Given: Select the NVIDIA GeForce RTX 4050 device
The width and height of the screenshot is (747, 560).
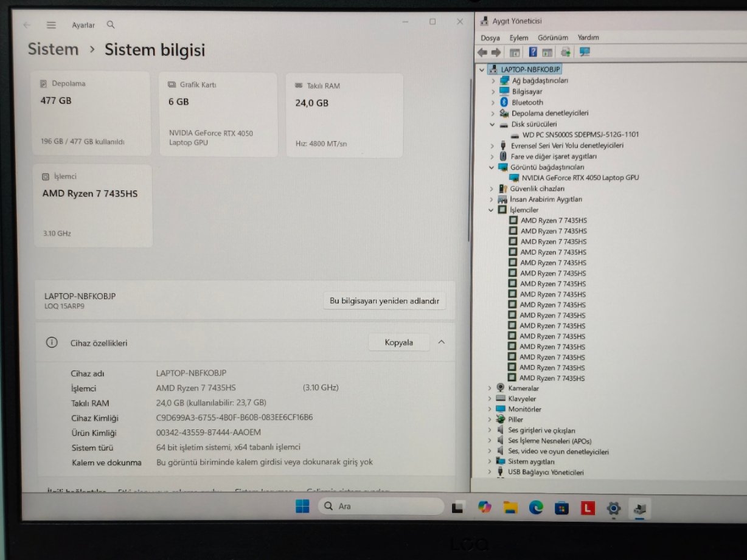Looking at the screenshot, I should pos(580,178).
